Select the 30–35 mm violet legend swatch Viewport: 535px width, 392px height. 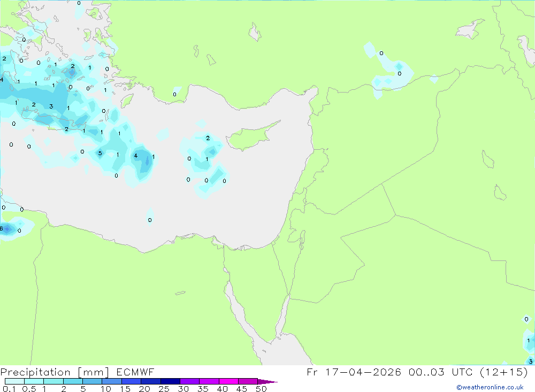(x=189, y=381)
